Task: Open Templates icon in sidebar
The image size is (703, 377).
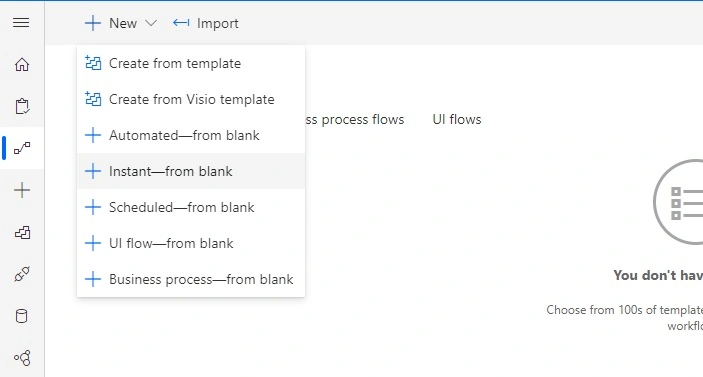Action: 22,232
